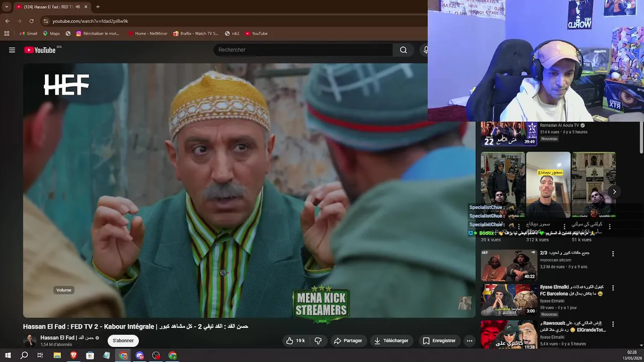
Task: Open the YouTube guide hamburger menu
Action: click(x=12, y=50)
